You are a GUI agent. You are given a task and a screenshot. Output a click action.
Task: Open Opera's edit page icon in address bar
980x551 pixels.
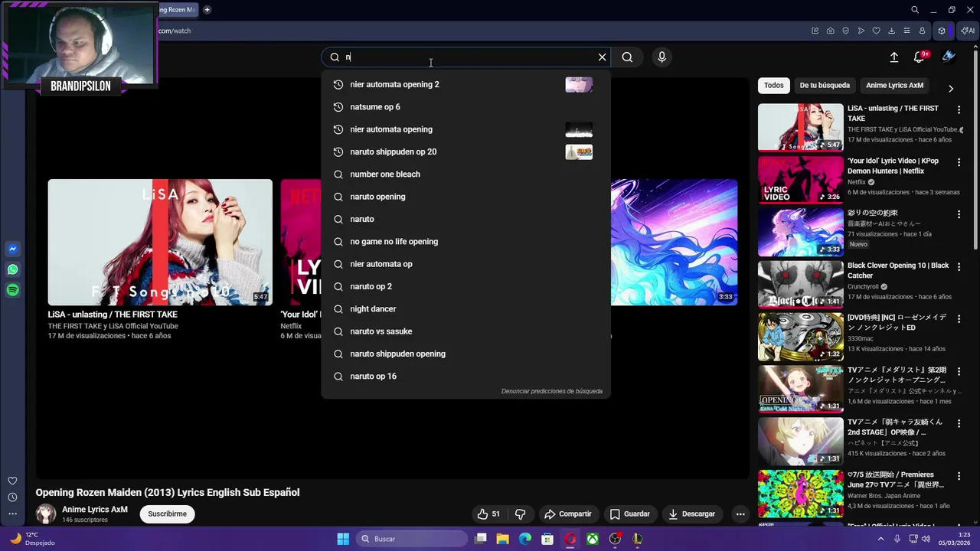[815, 31]
